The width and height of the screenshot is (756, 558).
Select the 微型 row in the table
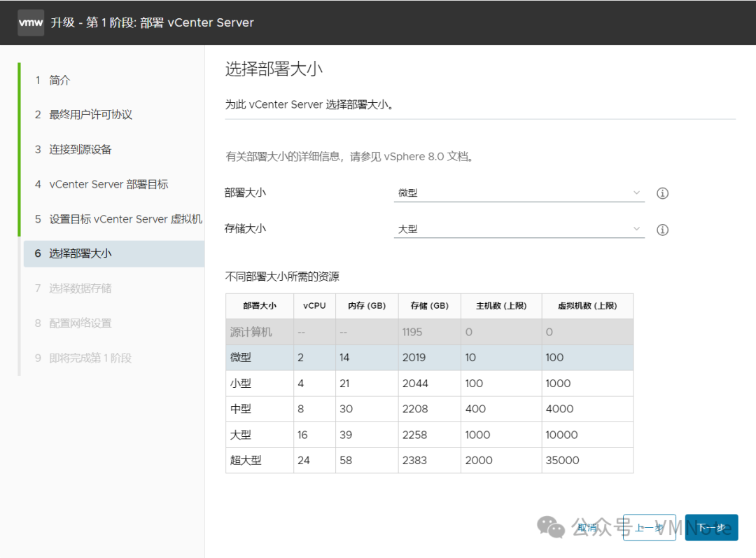[x=429, y=357]
